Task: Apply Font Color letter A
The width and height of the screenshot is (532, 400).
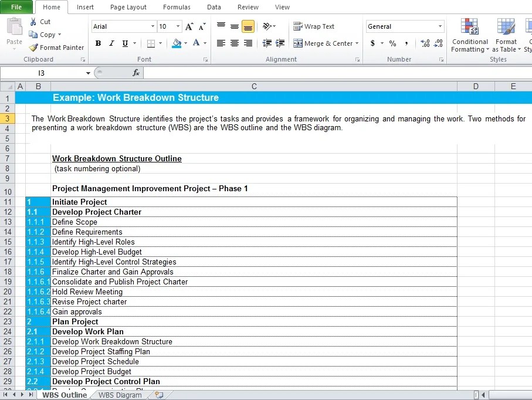Action: point(196,43)
